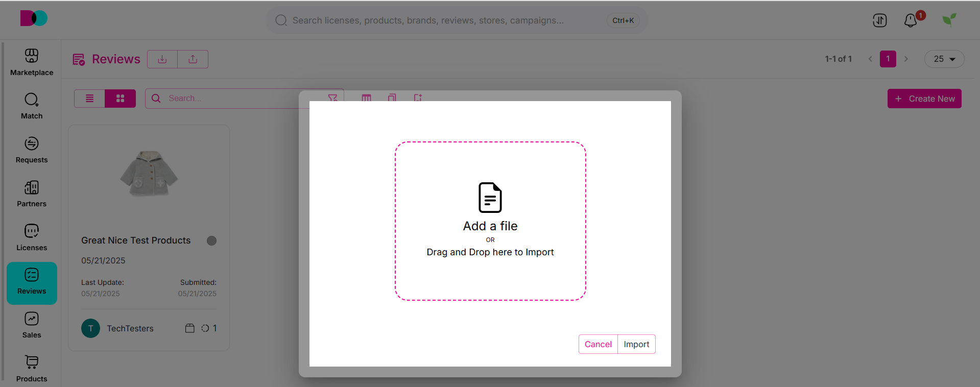This screenshot has height=387, width=980.
Task: Go to the next page arrow
Action: point(906,59)
